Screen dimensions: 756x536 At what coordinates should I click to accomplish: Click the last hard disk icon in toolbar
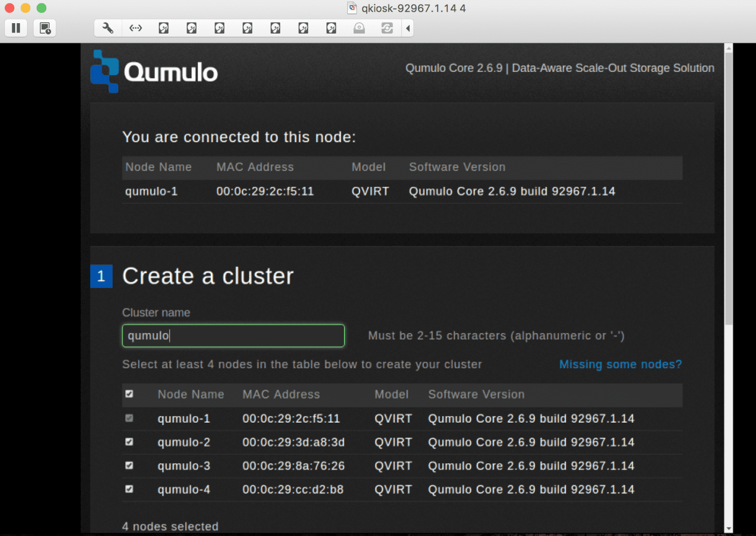click(x=331, y=28)
